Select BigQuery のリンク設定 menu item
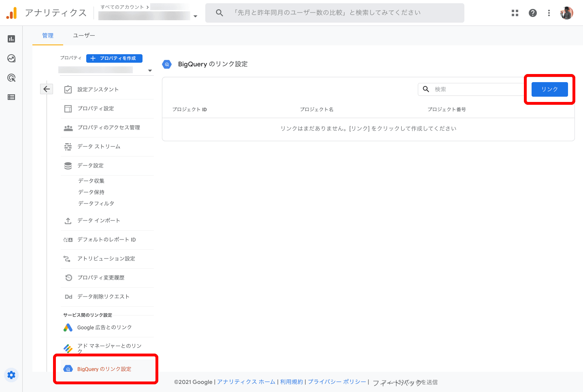Image resolution: width=583 pixels, height=392 pixels. pyautogui.click(x=104, y=369)
